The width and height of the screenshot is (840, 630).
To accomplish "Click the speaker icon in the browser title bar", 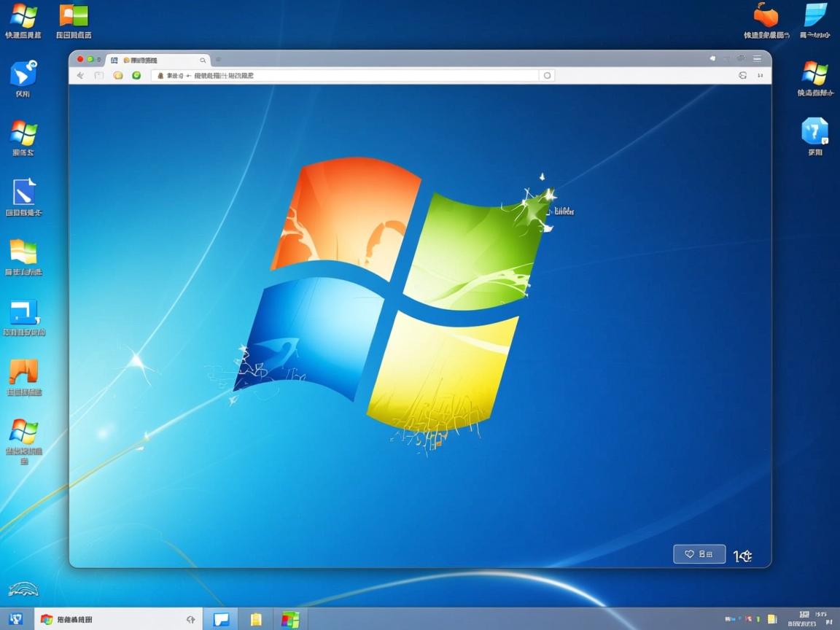I will coord(712,58).
